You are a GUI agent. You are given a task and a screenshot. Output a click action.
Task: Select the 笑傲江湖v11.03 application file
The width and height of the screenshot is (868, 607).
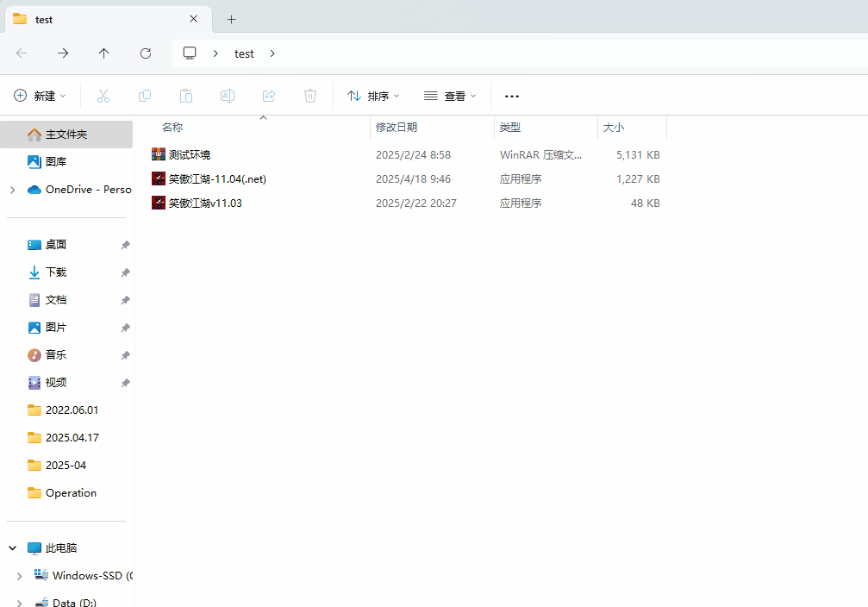click(205, 203)
